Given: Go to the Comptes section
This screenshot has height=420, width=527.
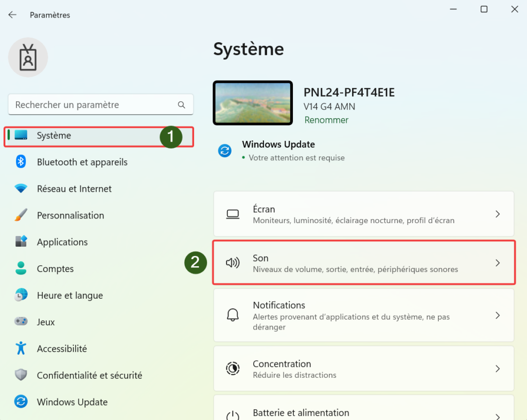Looking at the screenshot, I should 55,269.
